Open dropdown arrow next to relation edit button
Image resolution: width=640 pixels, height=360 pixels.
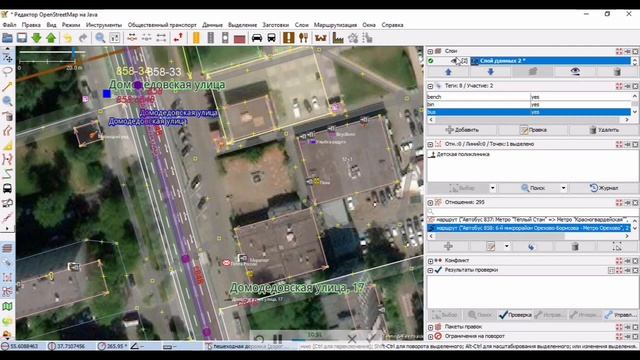click(507, 247)
